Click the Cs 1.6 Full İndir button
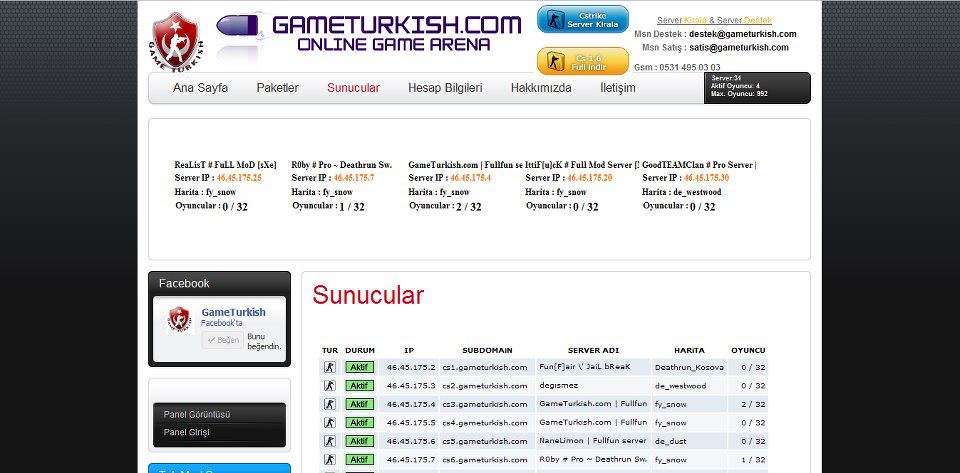This screenshot has width=960, height=473. [x=583, y=61]
